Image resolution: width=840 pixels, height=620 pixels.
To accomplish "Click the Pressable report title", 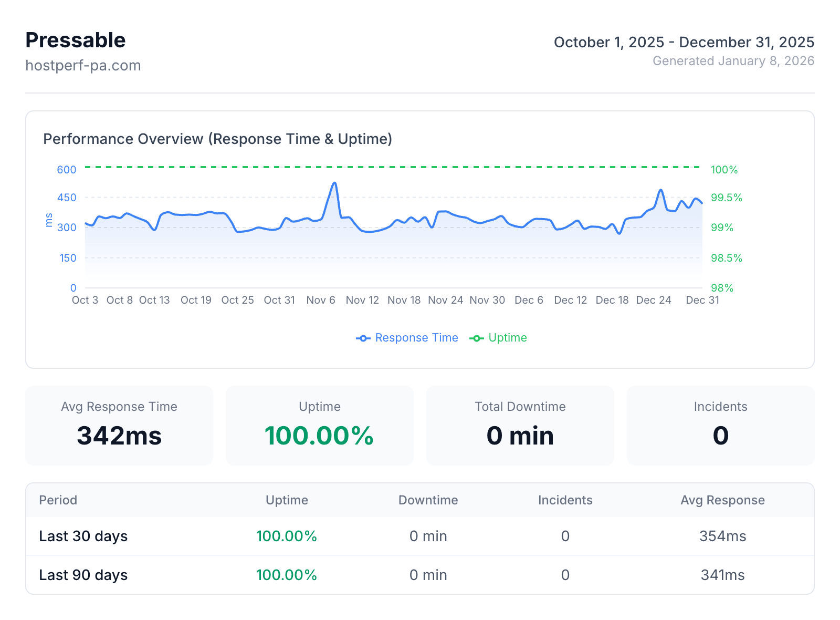I will click(75, 39).
